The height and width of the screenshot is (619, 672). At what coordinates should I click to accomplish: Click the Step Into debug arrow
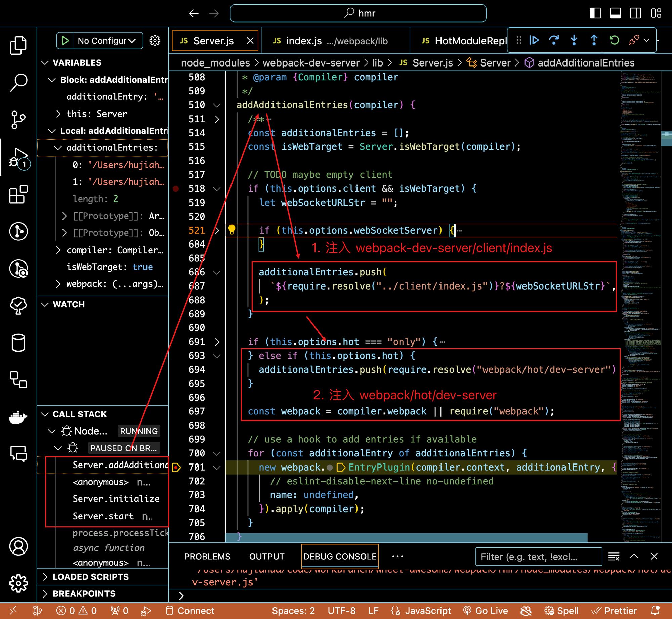point(574,40)
